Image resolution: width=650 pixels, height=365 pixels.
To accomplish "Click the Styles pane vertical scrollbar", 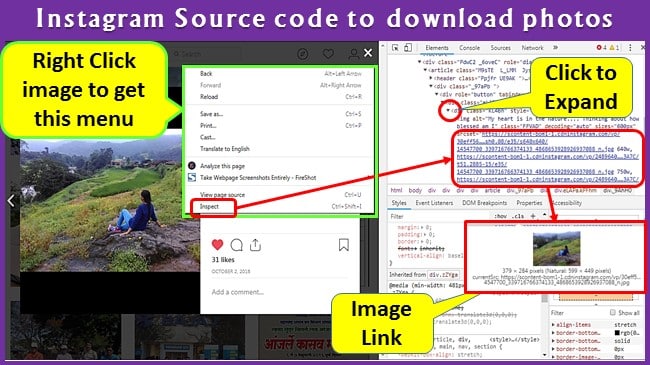I will click(545, 286).
